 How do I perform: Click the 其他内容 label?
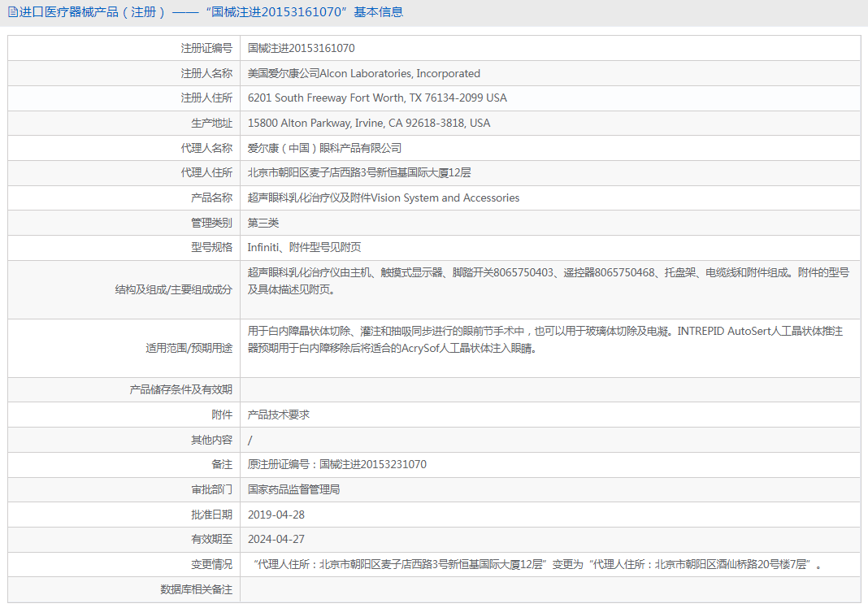coord(211,440)
